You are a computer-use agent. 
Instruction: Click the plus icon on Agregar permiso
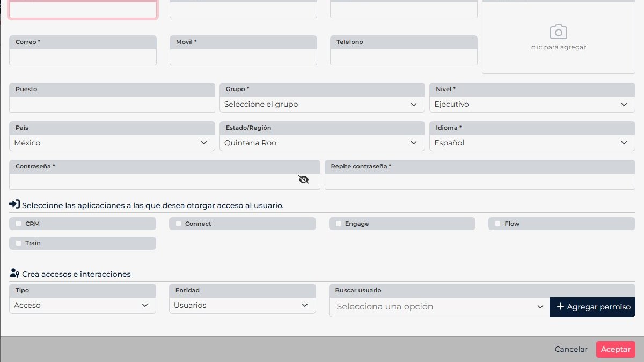coord(560,307)
